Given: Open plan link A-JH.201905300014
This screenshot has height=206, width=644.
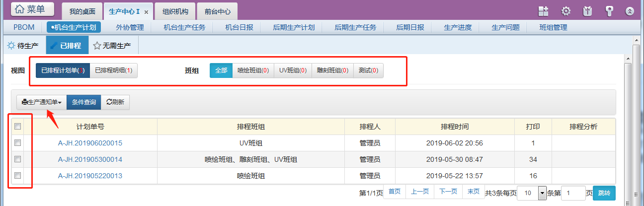Looking at the screenshot, I should [x=90, y=159].
